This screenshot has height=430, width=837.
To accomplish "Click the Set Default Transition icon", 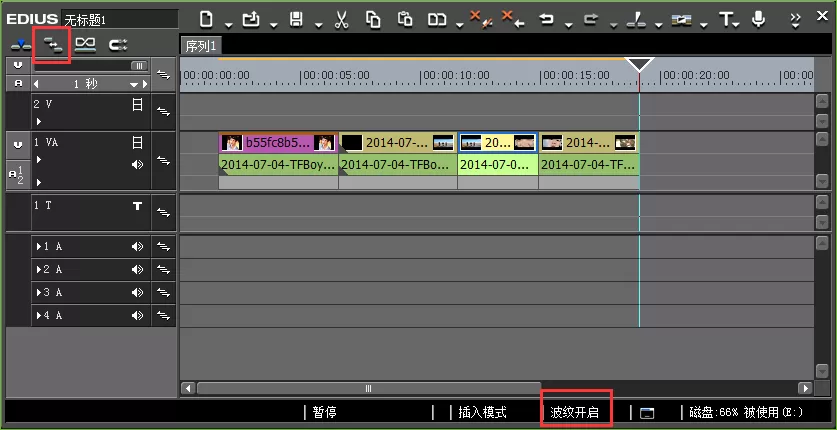I will tap(682, 20).
